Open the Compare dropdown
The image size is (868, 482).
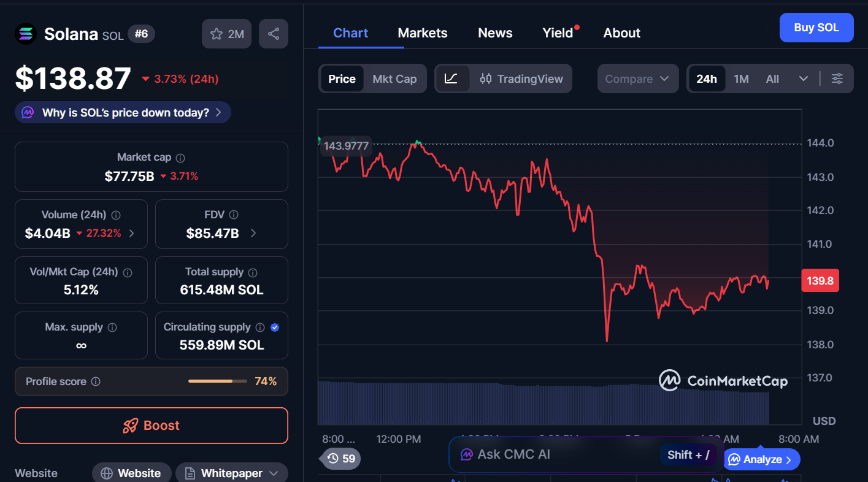637,78
